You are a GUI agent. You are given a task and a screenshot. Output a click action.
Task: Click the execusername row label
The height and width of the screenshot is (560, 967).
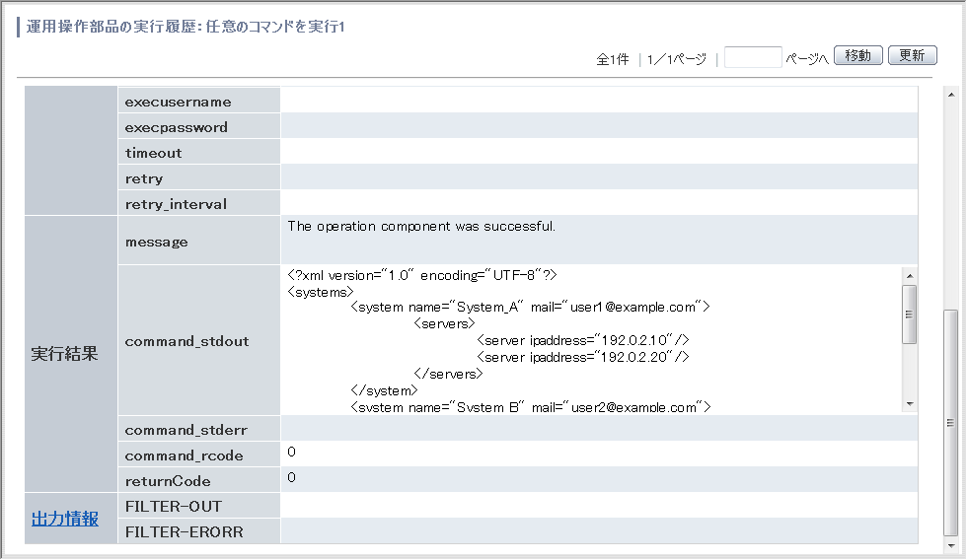pos(198,100)
